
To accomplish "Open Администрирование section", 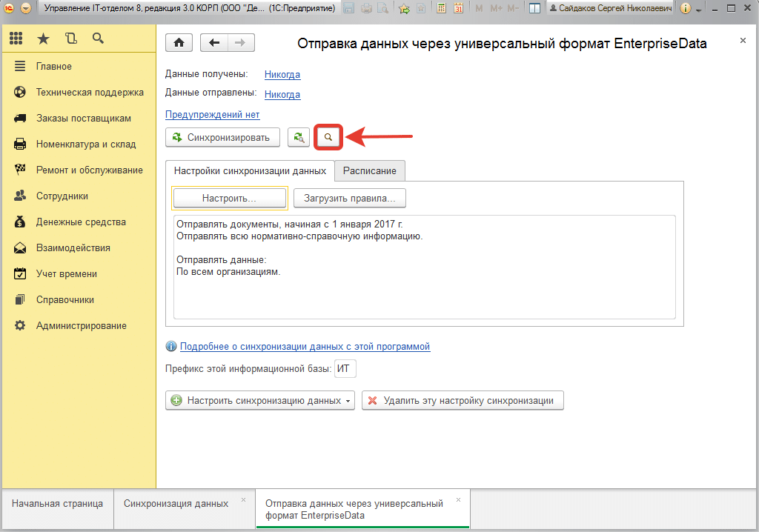I will [78, 326].
